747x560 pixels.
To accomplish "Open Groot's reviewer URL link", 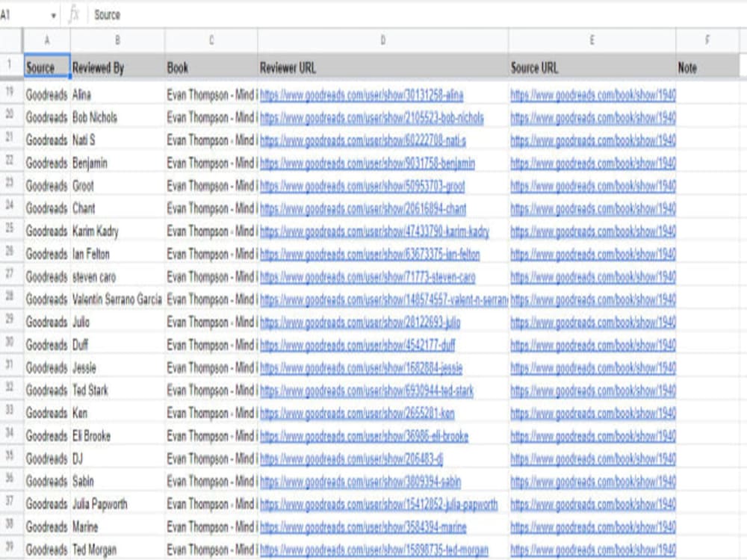I will pyautogui.click(x=362, y=186).
